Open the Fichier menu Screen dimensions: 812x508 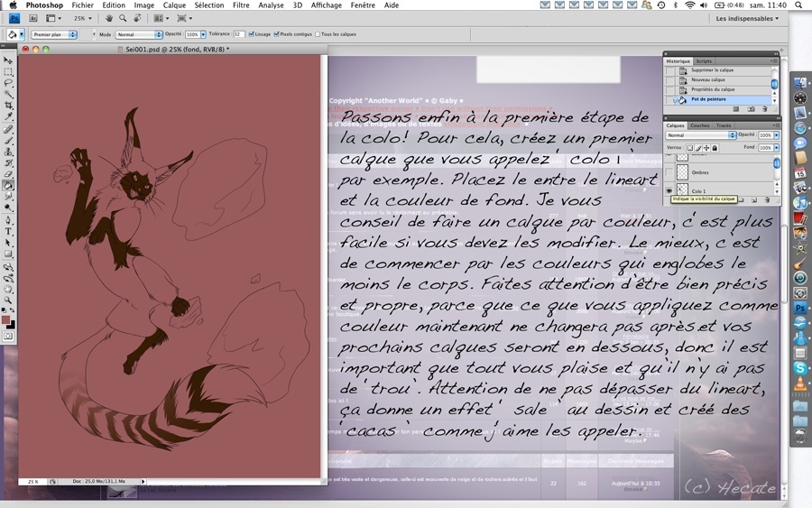(x=82, y=5)
